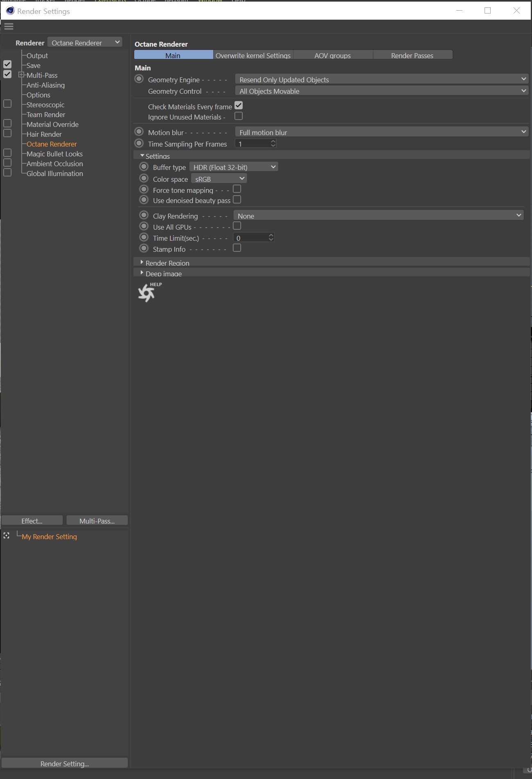The height and width of the screenshot is (779, 532).
Task: Click keyframe dot beside Geometry Engine
Action: [139, 79]
